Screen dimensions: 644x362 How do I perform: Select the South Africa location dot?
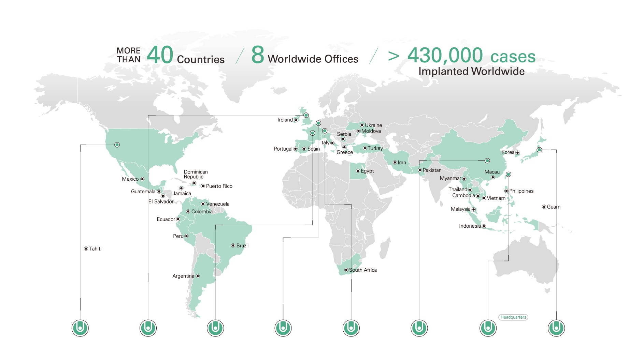346,270
